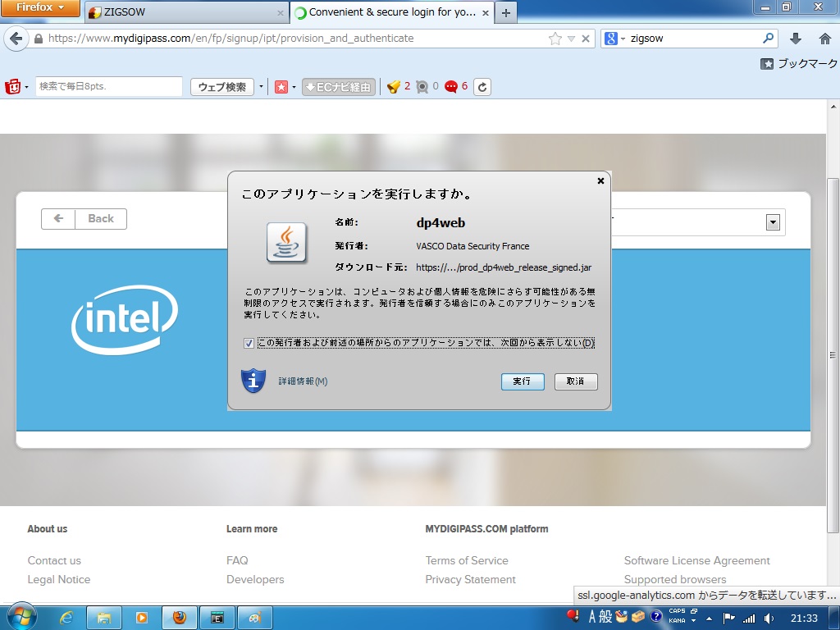Click the toolbar icon showing count 2
This screenshot has width=840, height=630.
tap(394, 86)
